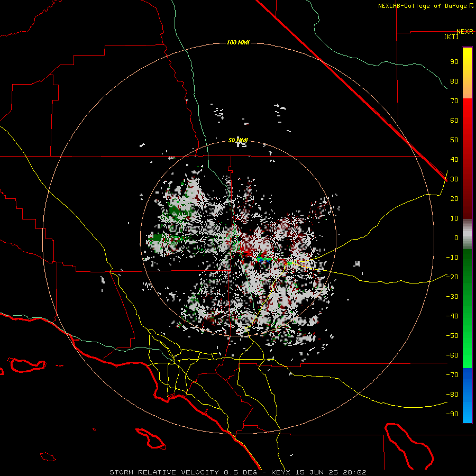This screenshot has width=476, height=476.
Task: Click the positive 60 knot scale label
Action: click(454, 121)
